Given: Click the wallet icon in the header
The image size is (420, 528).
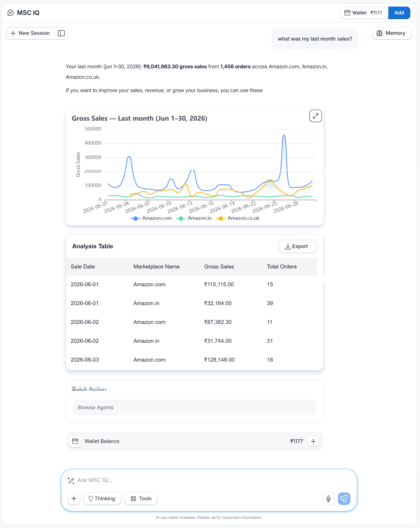Looking at the screenshot, I should point(347,13).
